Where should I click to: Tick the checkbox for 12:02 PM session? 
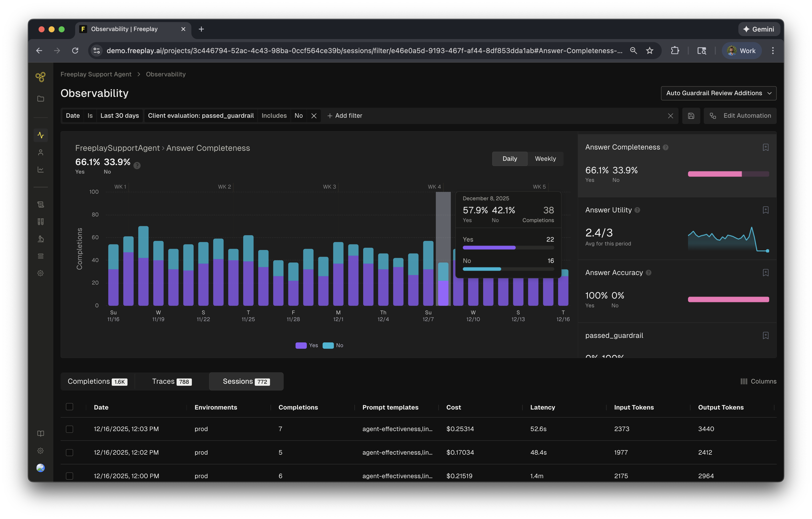coord(69,453)
